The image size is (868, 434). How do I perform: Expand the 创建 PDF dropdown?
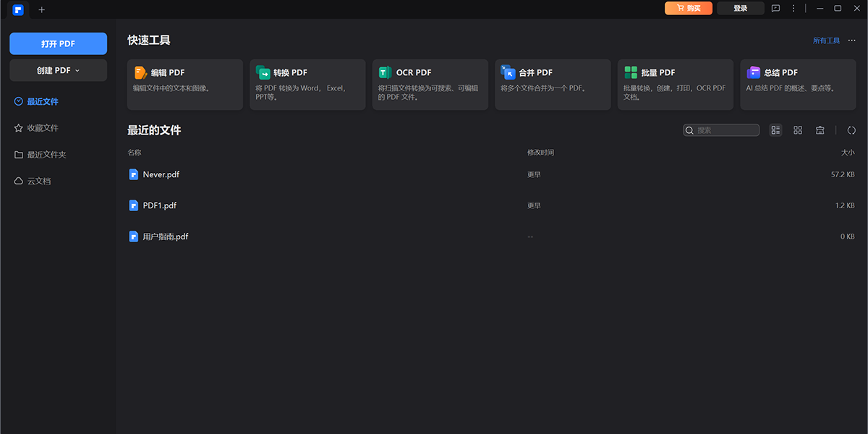[x=58, y=70]
